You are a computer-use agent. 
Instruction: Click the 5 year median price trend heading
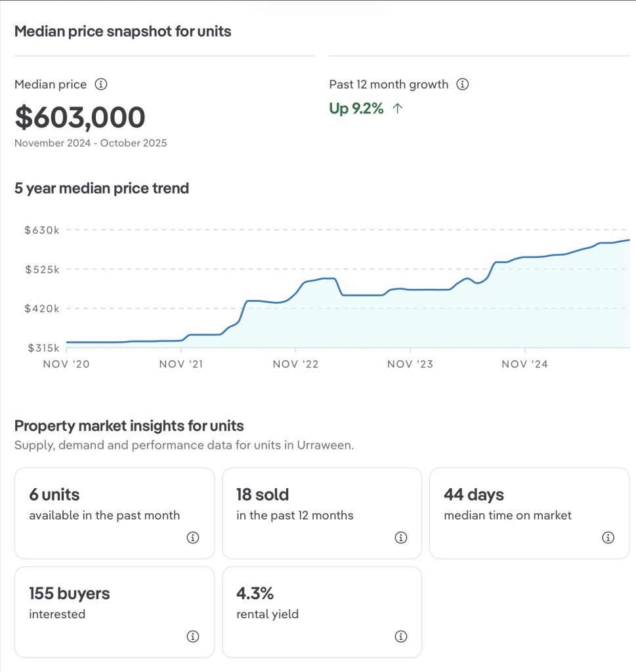click(102, 188)
